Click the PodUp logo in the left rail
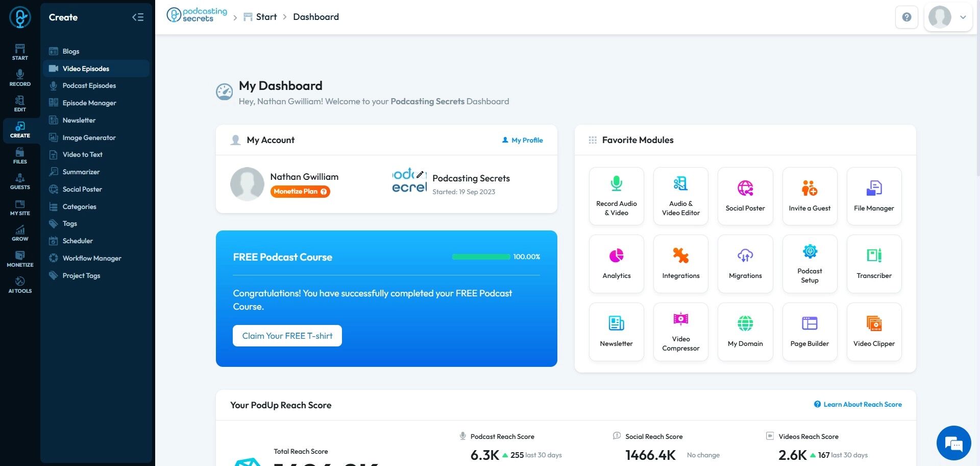This screenshot has height=466, width=980. click(x=20, y=17)
